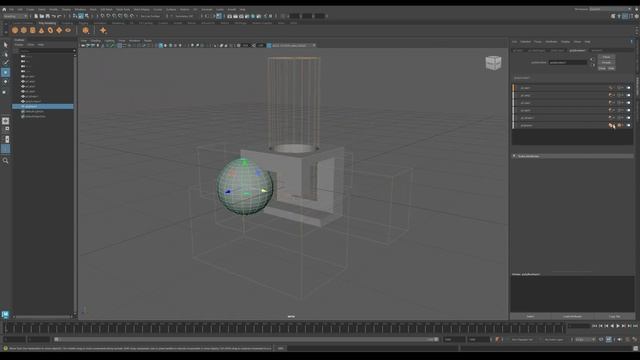Click the node name field in Attribute Editor
The image size is (640, 360).
coord(568,62)
